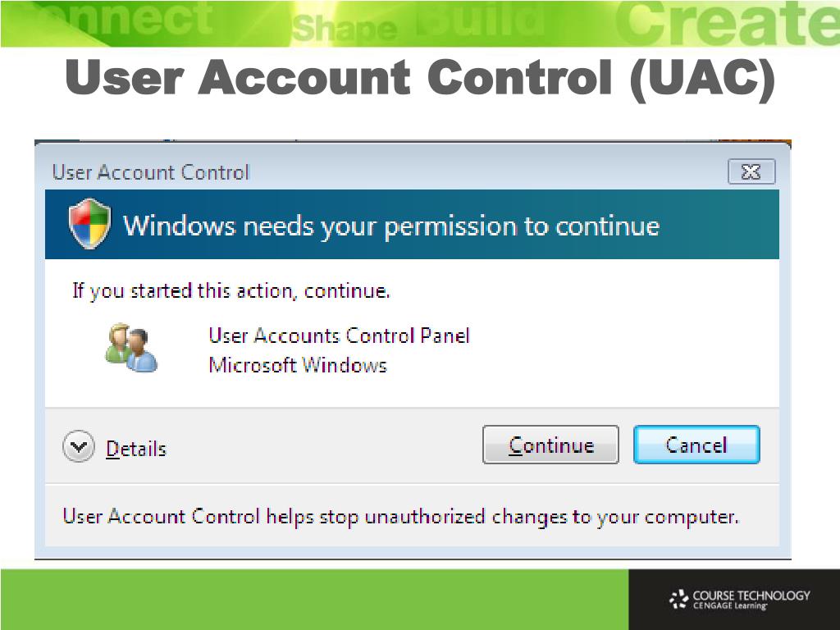Click the underlined Details label
The height and width of the screenshot is (630, 840).
[136, 449]
